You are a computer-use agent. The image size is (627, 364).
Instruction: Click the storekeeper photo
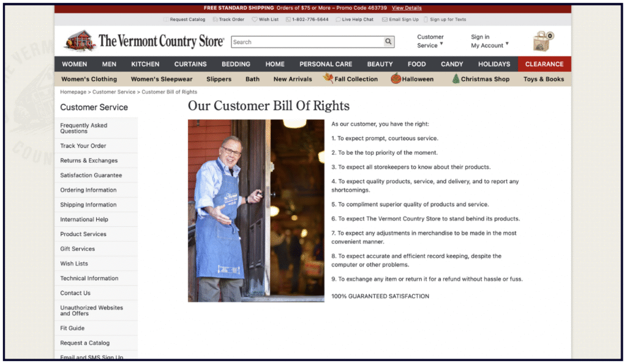(256, 210)
